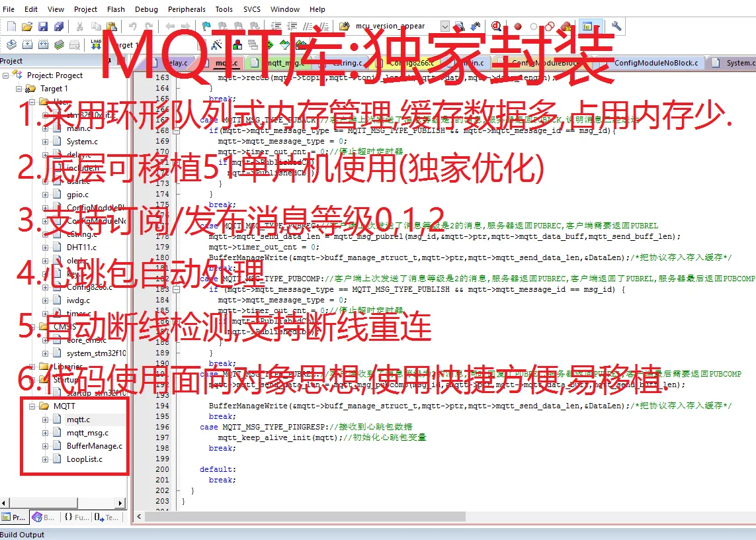This screenshot has width=756, height=540.
Task: Download to flash LOAD icon
Action: pos(96,45)
